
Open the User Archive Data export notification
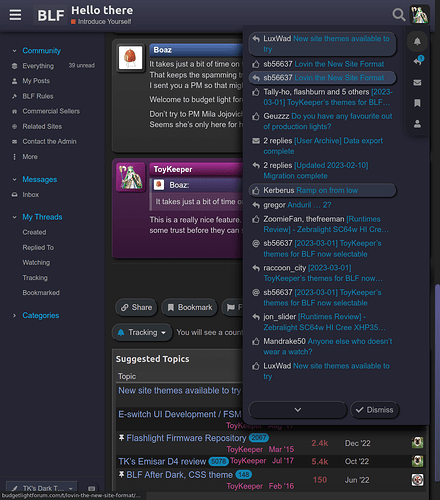(322, 146)
